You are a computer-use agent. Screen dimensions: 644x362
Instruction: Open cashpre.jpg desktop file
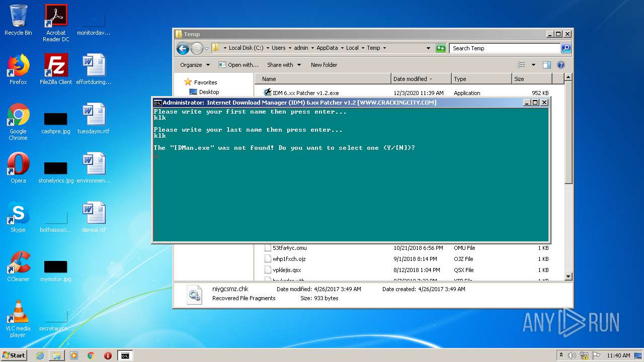pos(56,124)
